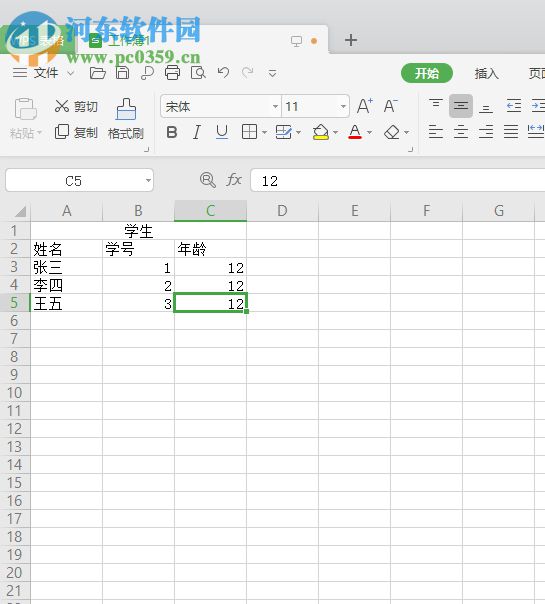Click the draw border table icon

283,132
